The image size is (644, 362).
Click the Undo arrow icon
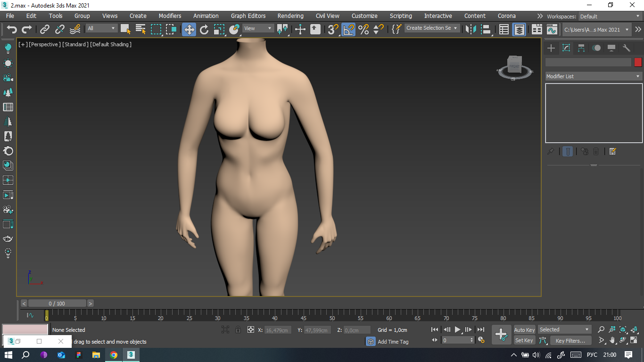point(11,29)
